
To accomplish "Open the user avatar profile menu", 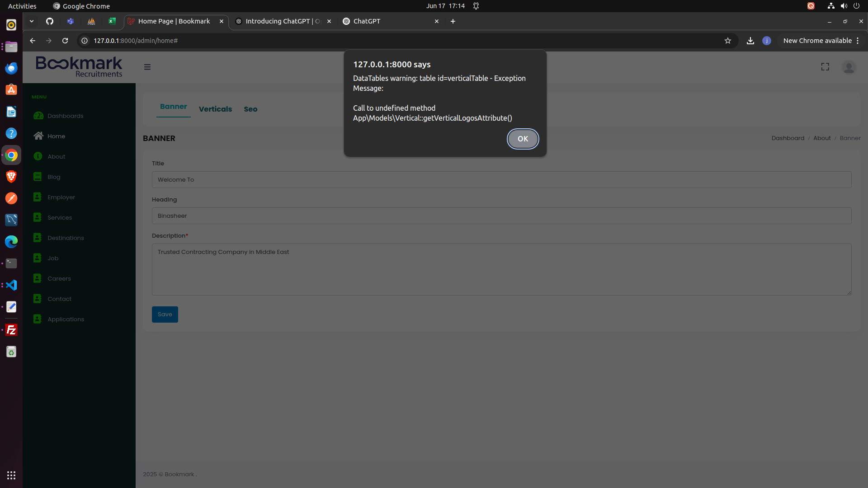I will (849, 67).
